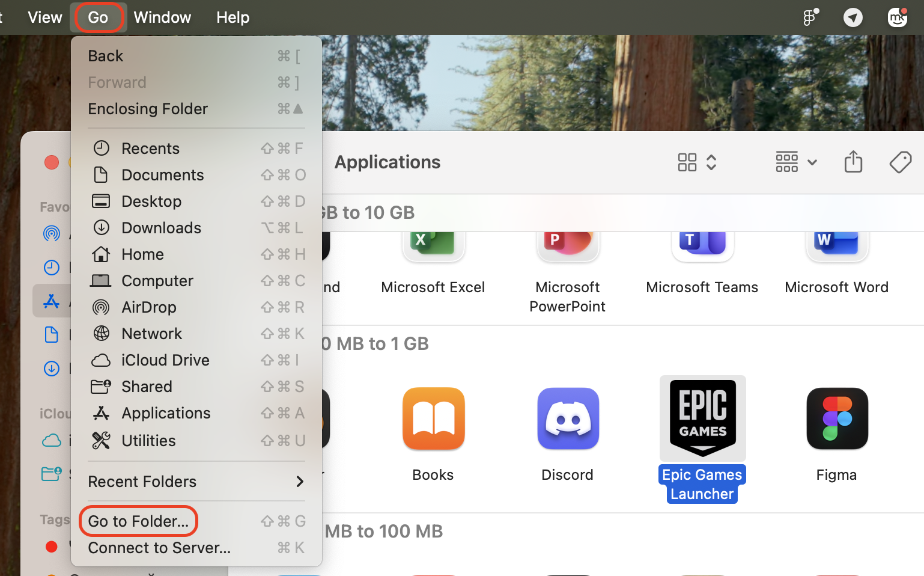Click Help in the menu bar
The width and height of the screenshot is (924, 576).
click(233, 17)
